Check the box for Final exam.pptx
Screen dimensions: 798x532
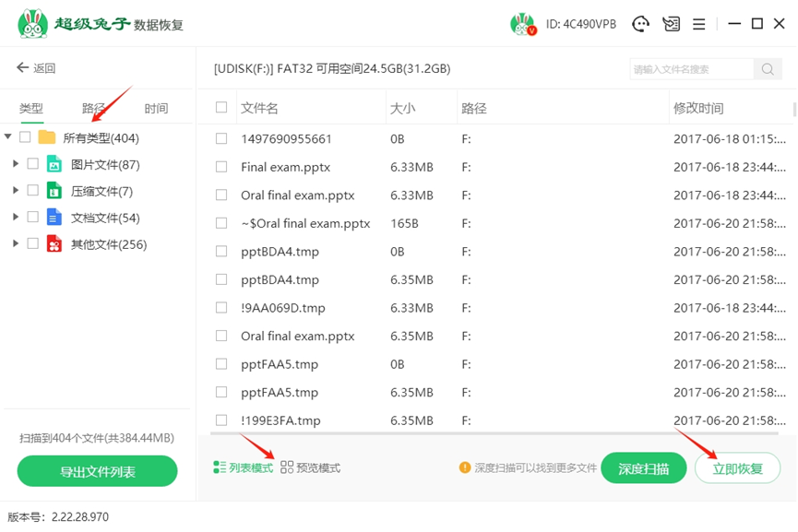point(221,167)
